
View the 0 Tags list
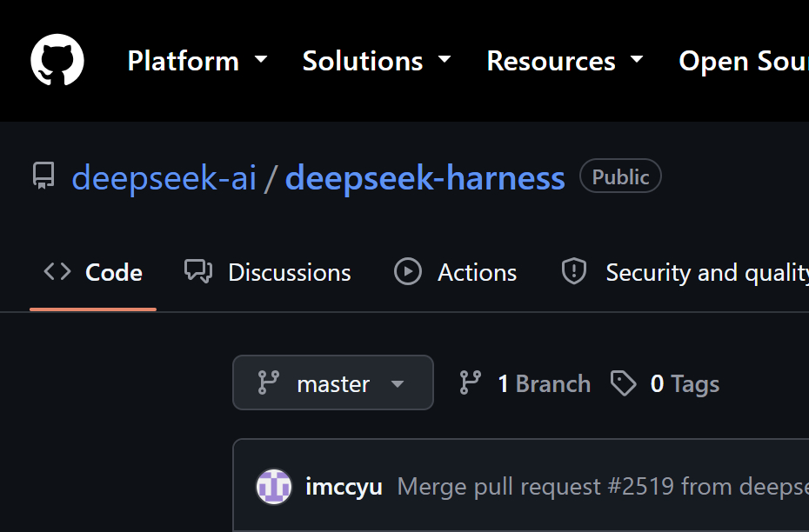pos(665,383)
